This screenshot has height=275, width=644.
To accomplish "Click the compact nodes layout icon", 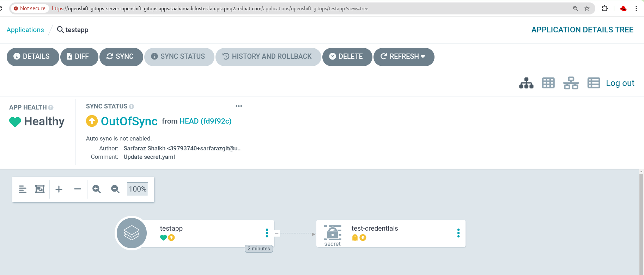I will 23,189.
